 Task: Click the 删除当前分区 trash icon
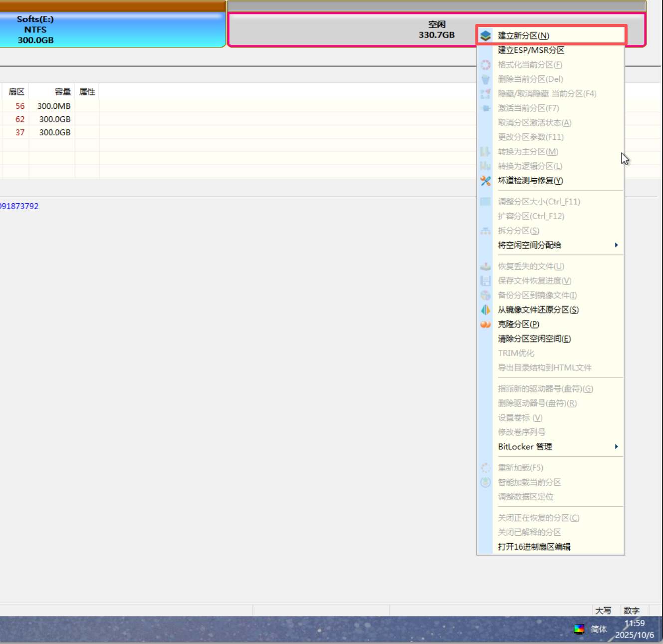[485, 79]
